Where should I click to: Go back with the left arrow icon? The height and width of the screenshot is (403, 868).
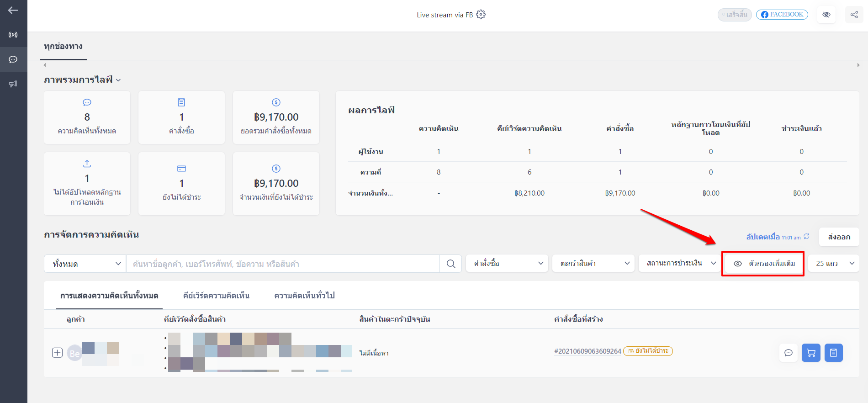(x=13, y=10)
